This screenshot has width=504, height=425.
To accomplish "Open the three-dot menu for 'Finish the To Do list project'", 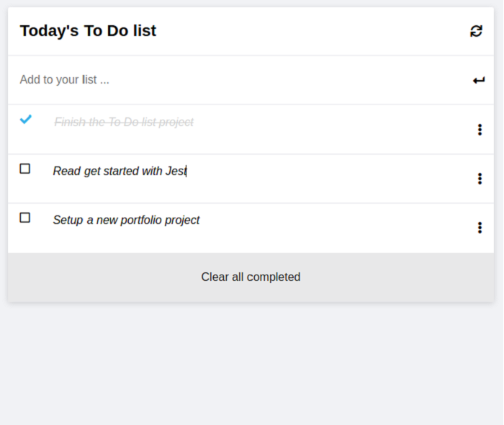I will (x=480, y=130).
